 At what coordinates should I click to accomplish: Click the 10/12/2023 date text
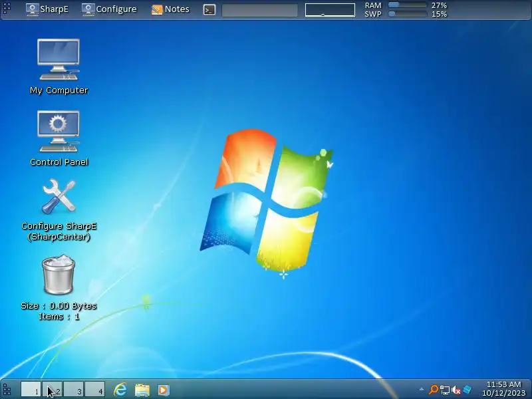click(x=504, y=393)
